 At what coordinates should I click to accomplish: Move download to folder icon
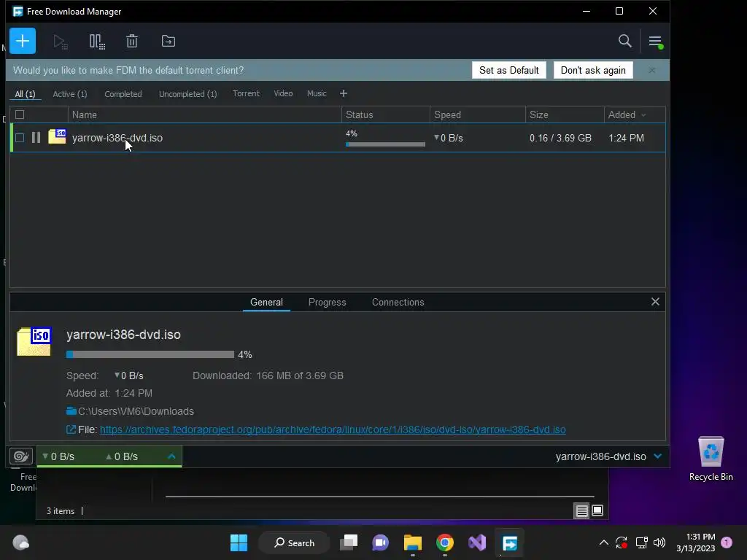click(x=169, y=41)
